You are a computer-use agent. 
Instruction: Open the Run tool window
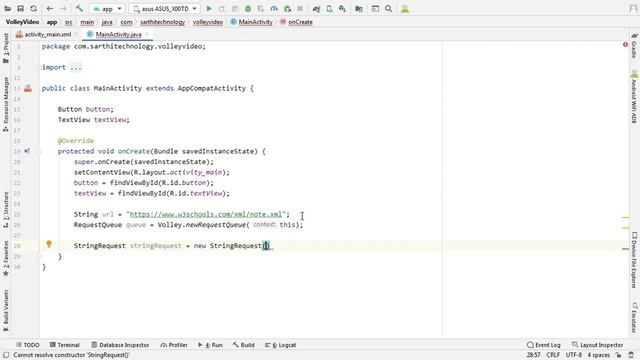(210, 345)
